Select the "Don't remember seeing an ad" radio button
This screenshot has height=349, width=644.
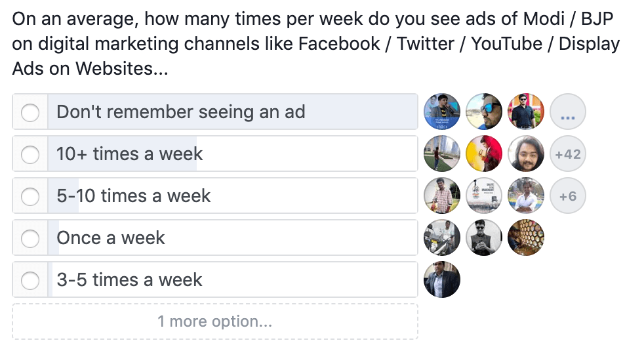30,112
